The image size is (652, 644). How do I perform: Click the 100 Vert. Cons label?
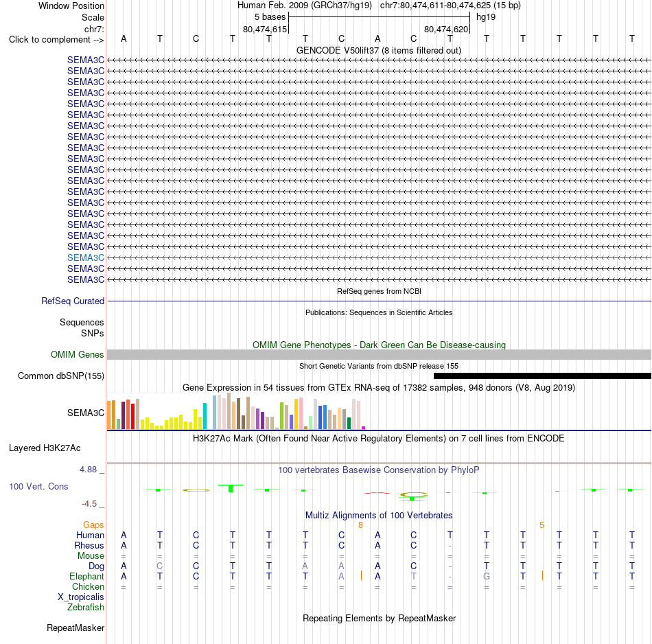38,486
